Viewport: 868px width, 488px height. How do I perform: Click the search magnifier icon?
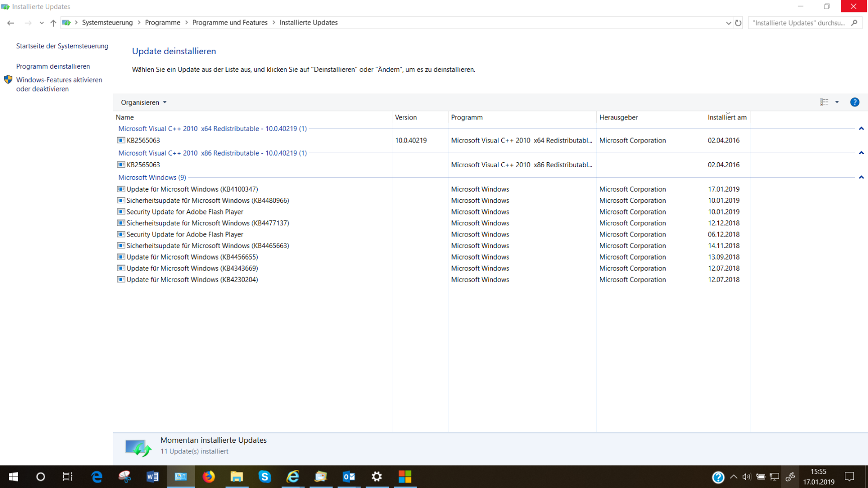854,23
